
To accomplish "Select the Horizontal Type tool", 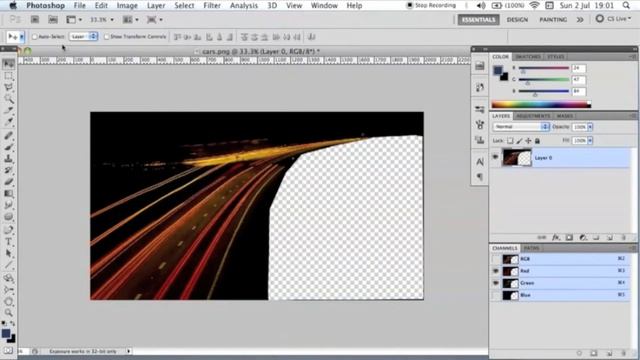I will point(9,242).
